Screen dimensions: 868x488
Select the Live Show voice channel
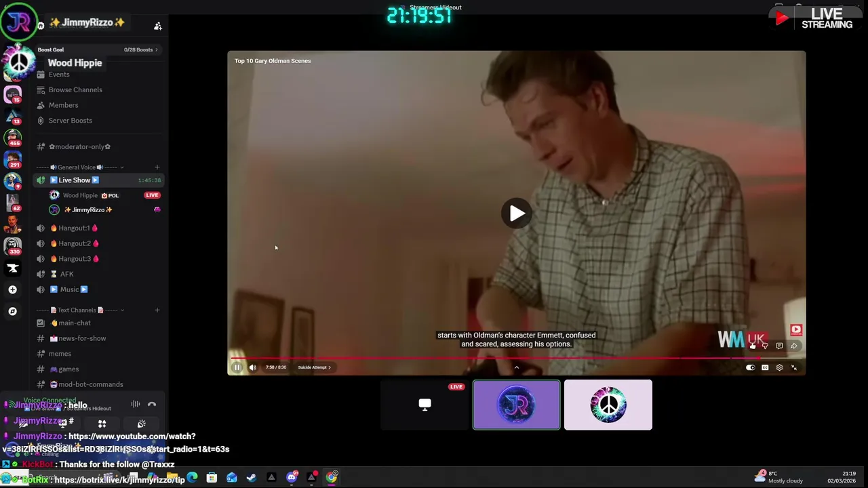98,180
